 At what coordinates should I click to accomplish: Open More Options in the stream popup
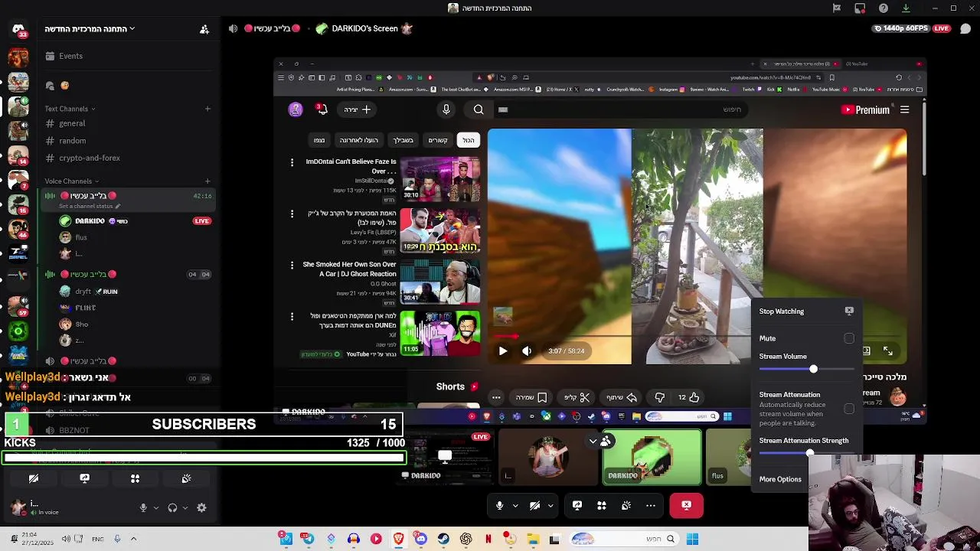pyautogui.click(x=780, y=479)
